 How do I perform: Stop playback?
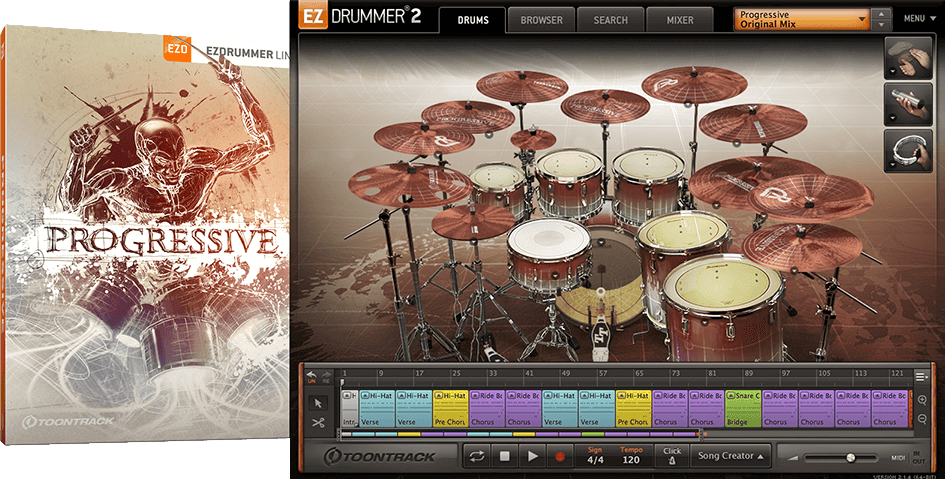click(504, 457)
